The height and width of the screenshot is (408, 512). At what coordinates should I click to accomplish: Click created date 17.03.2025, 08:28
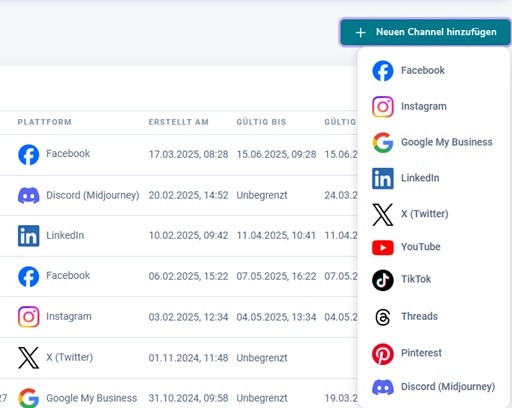point(188,154)
